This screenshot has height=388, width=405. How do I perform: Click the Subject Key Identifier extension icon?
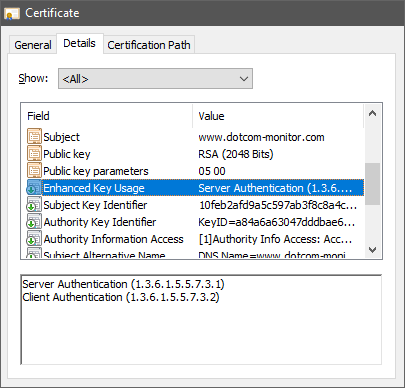34,205
